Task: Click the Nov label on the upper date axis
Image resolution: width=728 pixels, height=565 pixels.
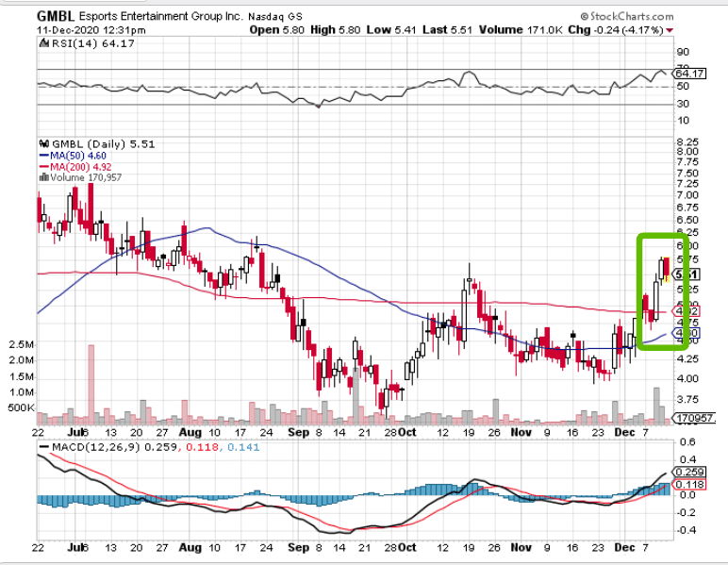Action: coord(521,432)
